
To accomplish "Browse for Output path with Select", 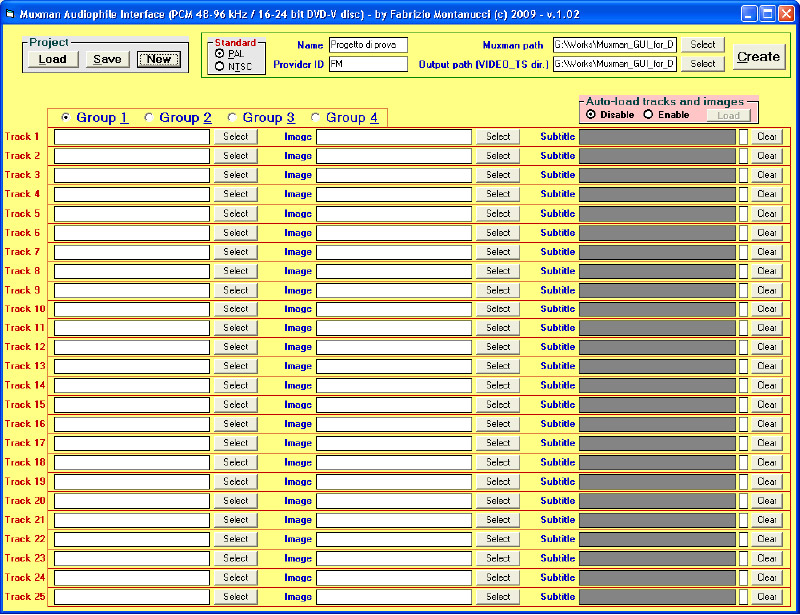I will [703, 64].
